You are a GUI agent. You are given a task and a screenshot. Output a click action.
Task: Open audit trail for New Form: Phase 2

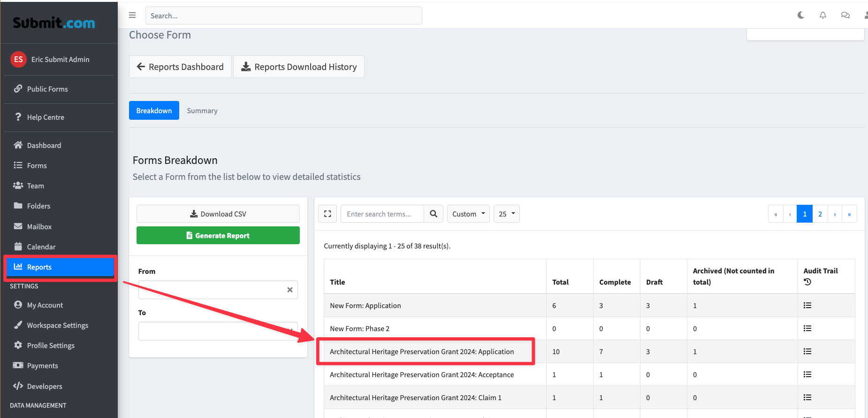(x=807, y=328)
